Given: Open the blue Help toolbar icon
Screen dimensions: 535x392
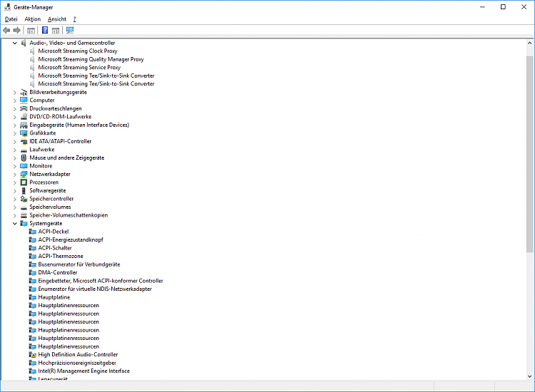Looking at the screenshot, I should (45, 31).
